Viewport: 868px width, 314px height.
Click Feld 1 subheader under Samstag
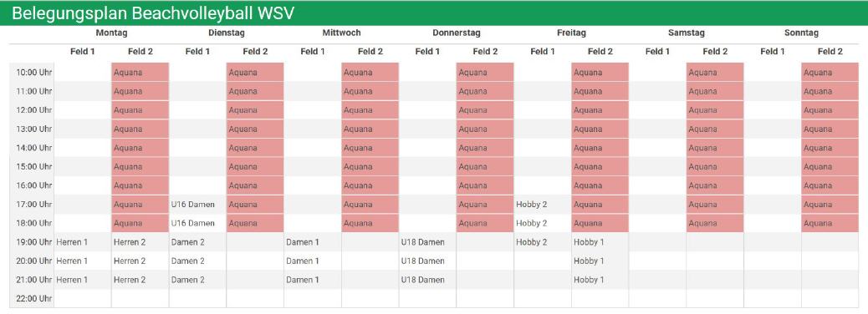(x=657, y=52)
